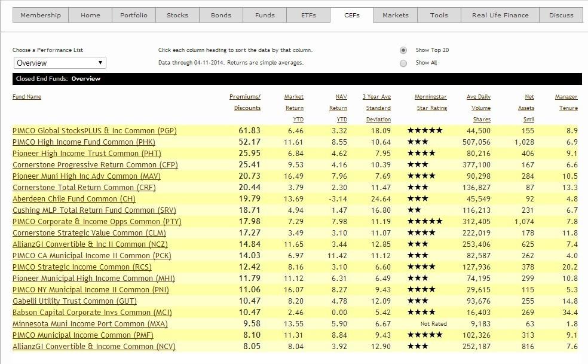
Task: Open Cornerstone Strategic Value Common (CLM)
Action: [x=89, y=233]
